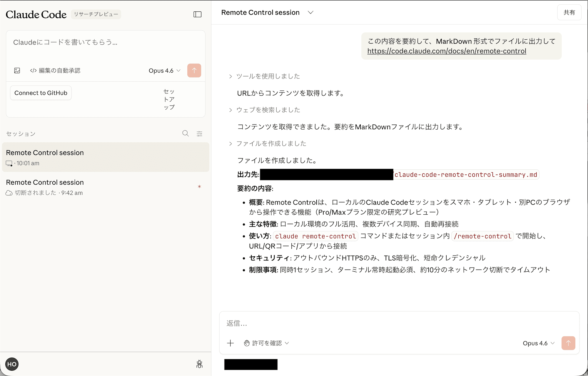Open the Opus 4.6 dropdown in reply bar

pyautogui.click(x=538, y=343)
